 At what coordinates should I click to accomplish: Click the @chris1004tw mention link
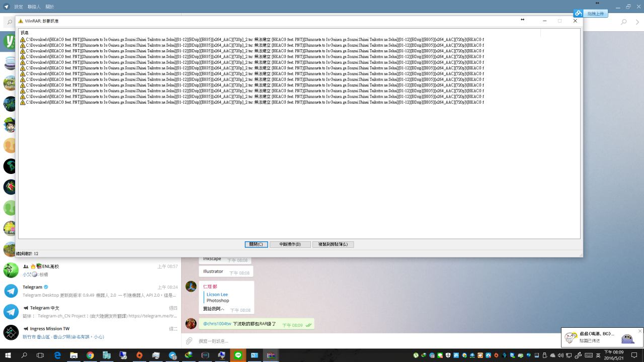217,324
